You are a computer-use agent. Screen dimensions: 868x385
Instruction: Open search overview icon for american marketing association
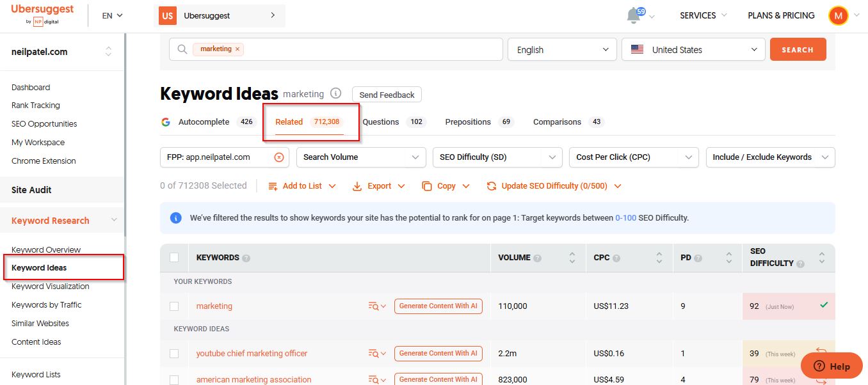click(377, 380)
